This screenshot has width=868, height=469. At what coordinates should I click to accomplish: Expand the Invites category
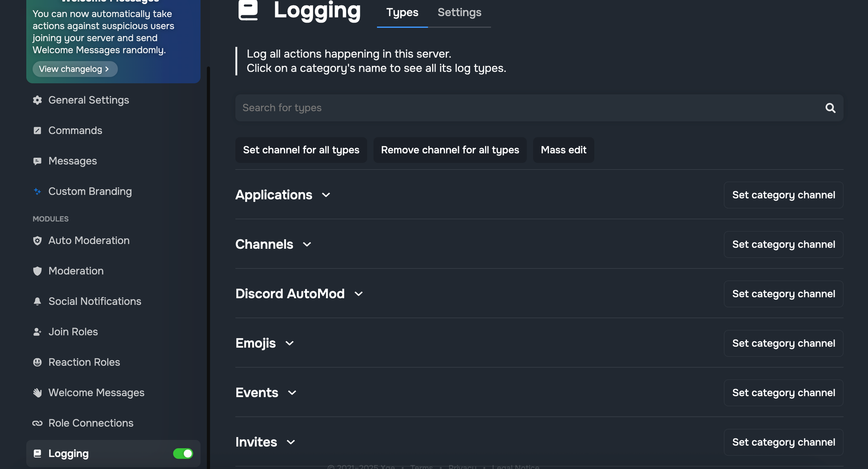pos(291,442)
